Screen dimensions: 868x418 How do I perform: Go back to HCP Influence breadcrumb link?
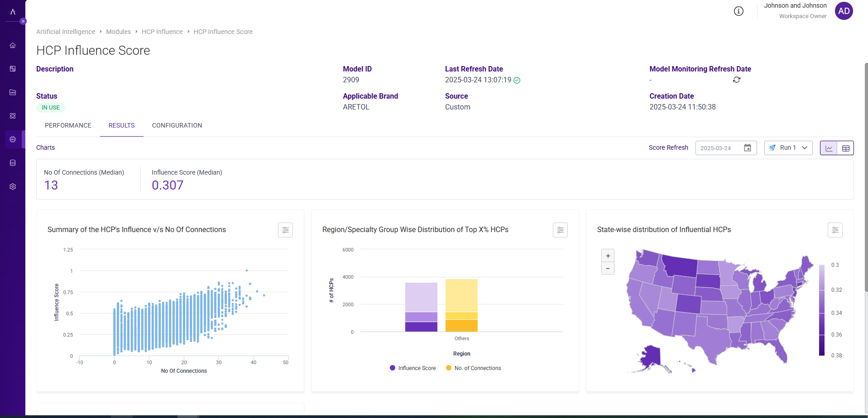coord(162,32)
